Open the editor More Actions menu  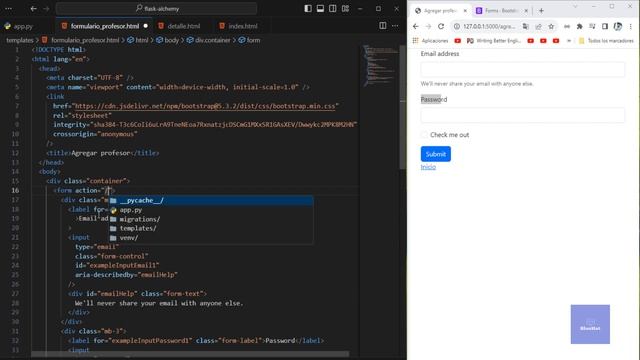pyautogui.click(x=395, y=26)
